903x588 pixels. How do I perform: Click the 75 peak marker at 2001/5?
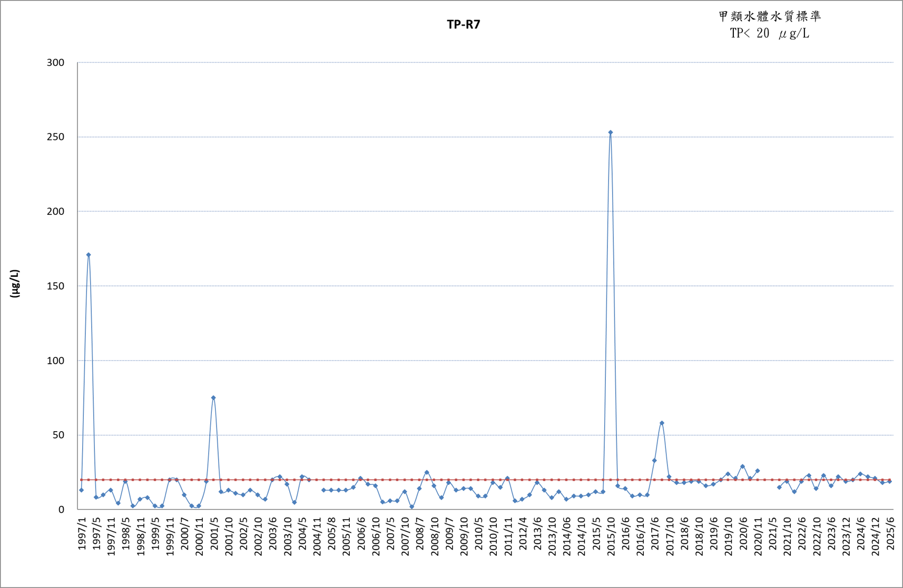click(213, 398)
